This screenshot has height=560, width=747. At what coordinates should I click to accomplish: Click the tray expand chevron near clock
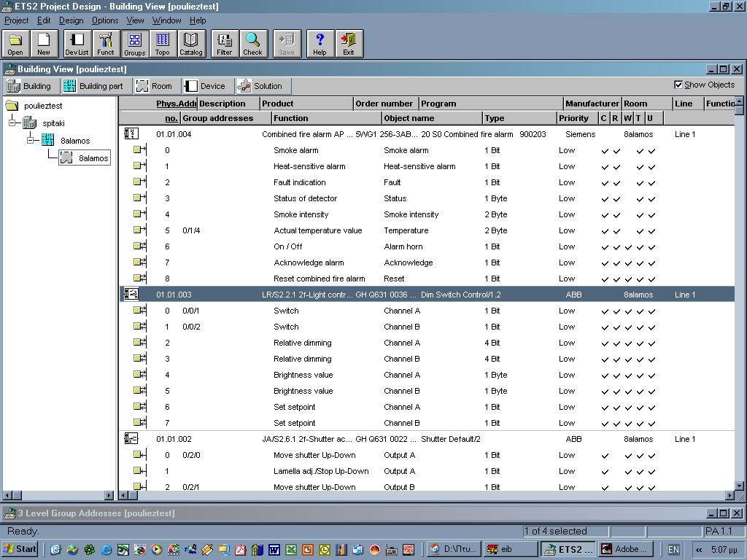tap(698, 550)
